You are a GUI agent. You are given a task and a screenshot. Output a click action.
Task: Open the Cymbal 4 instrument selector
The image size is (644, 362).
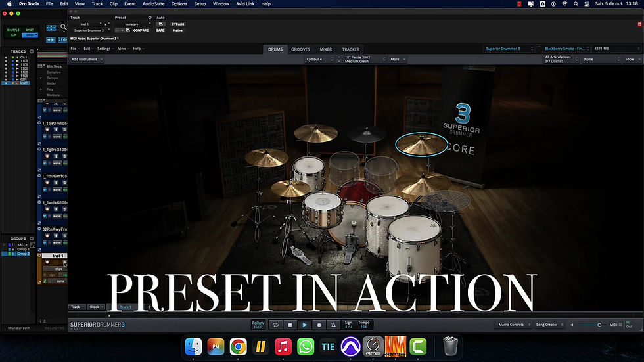point(319,59)
